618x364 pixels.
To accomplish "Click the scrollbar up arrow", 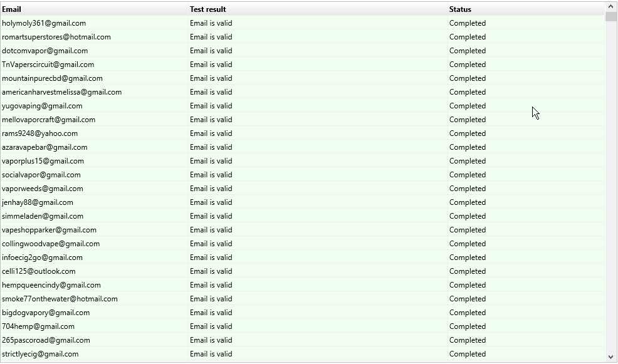I will (611, 7).
